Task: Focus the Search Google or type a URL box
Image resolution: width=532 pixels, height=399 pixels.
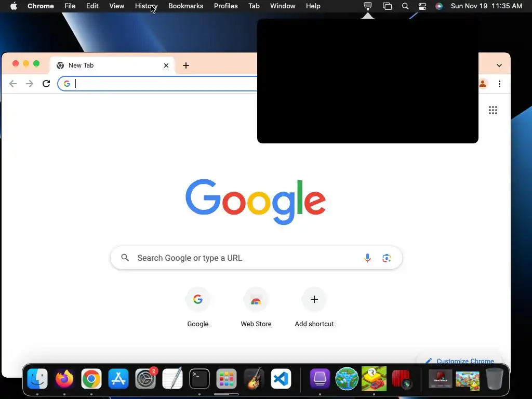Action: click(x=257, y=258)
